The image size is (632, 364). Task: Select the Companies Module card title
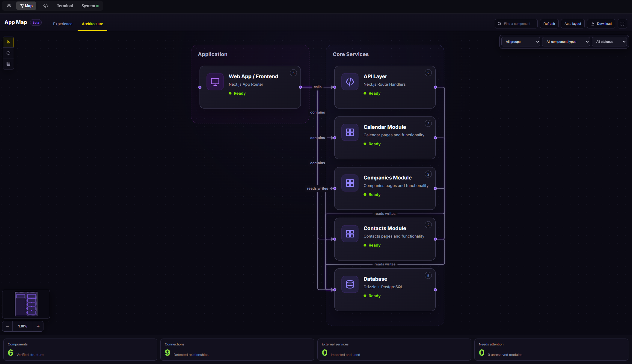click(x=387, y=178)
